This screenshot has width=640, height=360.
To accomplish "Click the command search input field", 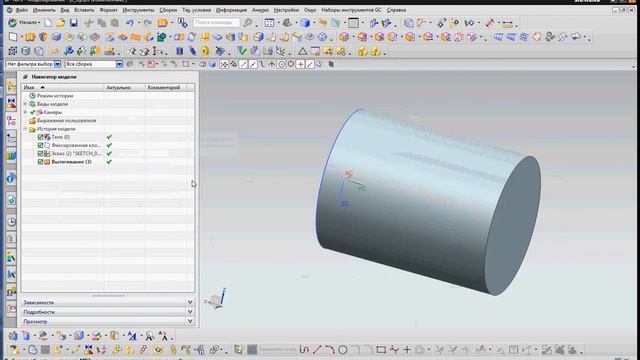I will click(x=216, y=23).
